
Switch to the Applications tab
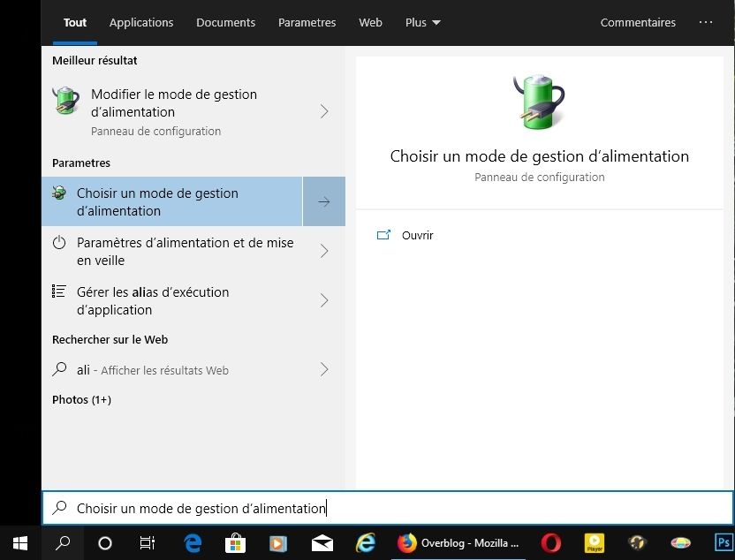141,22
